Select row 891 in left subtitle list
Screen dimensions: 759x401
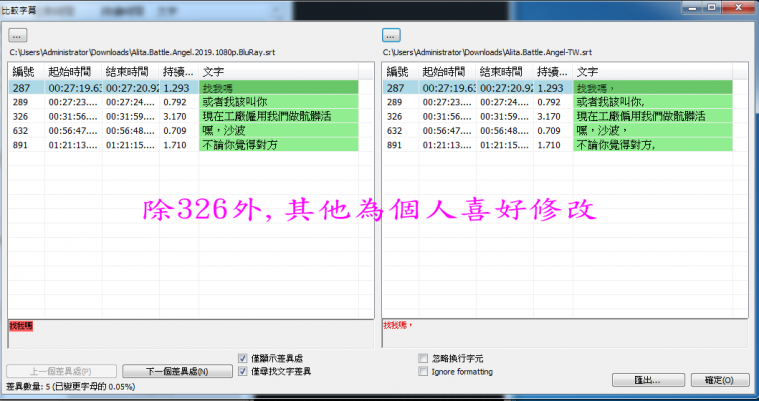coord(183,145)
